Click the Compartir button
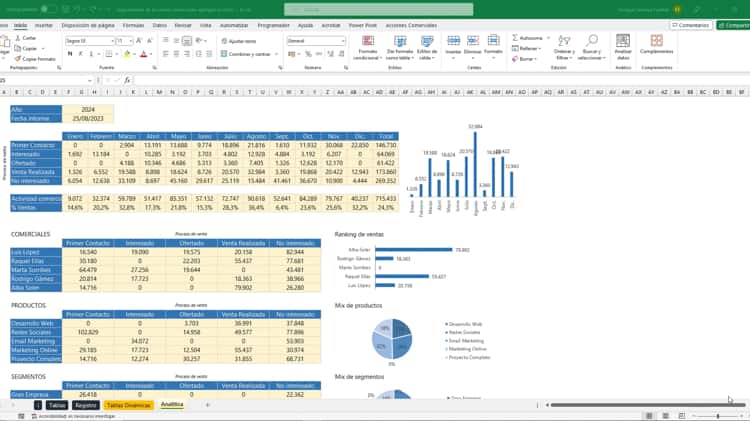The image size is (750, 421). pos(734,24)
